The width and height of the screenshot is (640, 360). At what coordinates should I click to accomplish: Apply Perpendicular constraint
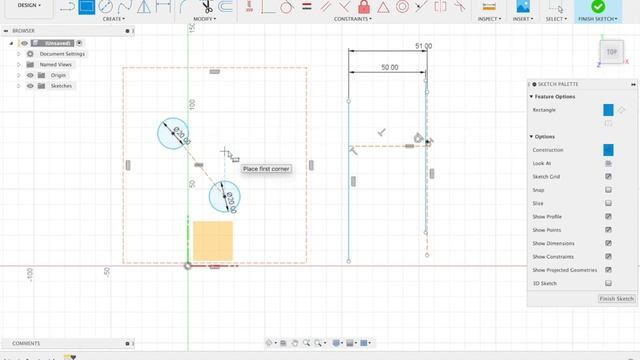click(344, 7)
